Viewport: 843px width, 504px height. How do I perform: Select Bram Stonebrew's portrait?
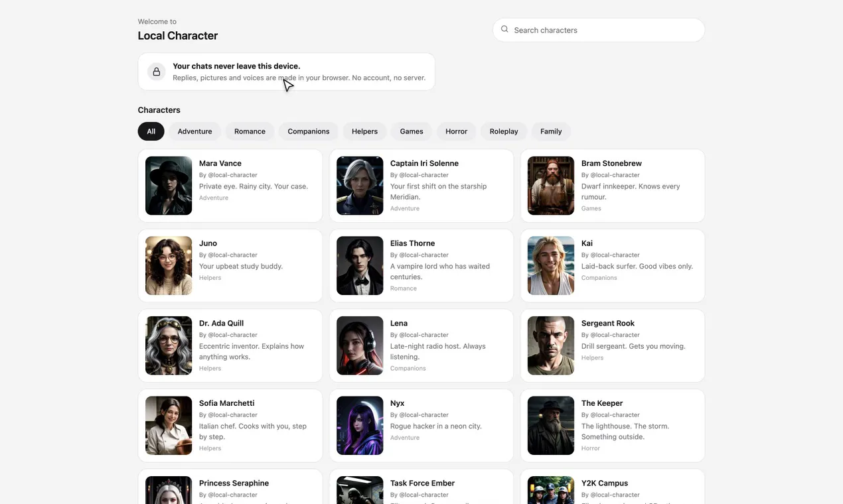[551, 186]
